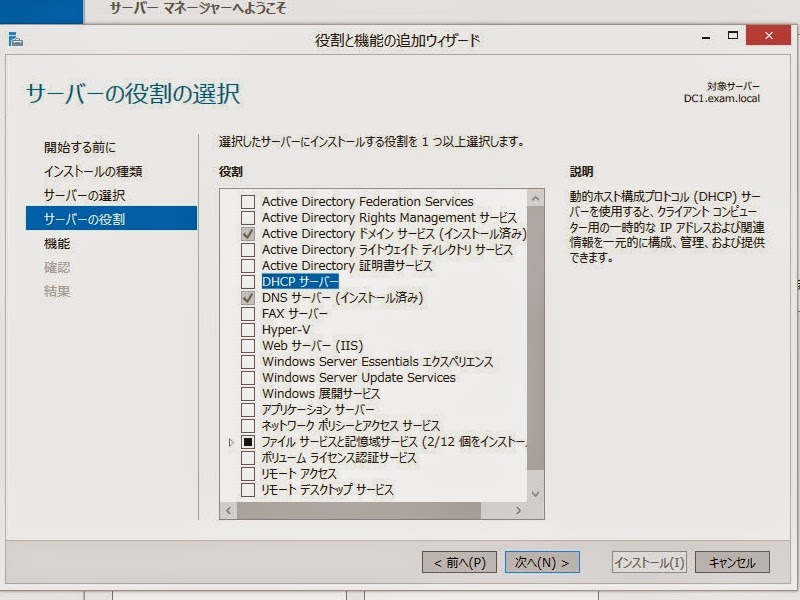Click roles list scroll down arrow
Screen dimensions: 800x600
coord(535,493)
